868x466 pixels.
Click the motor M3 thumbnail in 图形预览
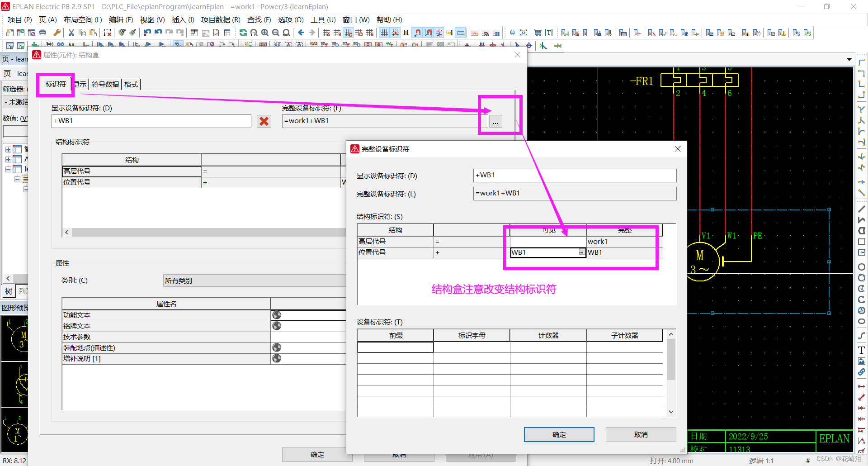pyautogui.click(x=15, y=339)
